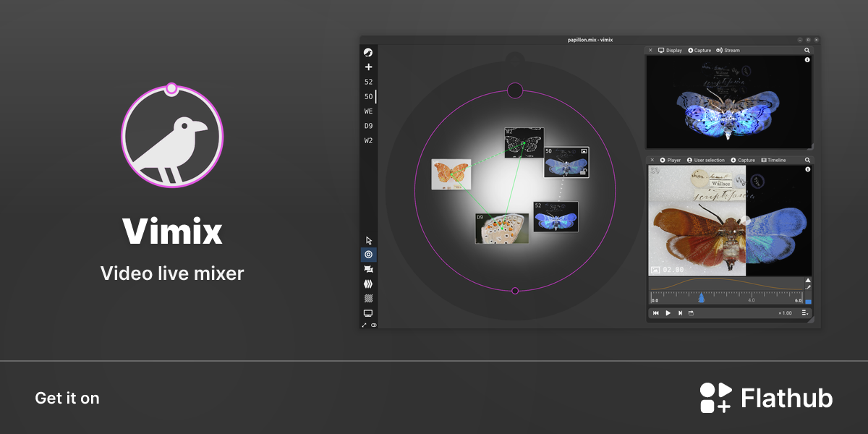Open the Displays view monitor icon

pyautogui.click(x=368, y=313)
